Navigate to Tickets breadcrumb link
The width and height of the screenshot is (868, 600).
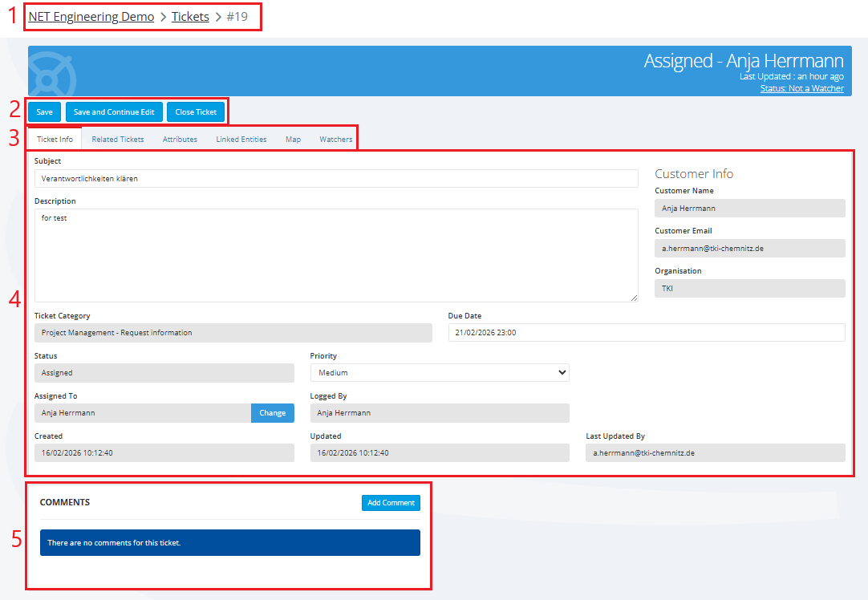(x=190, y=17)
